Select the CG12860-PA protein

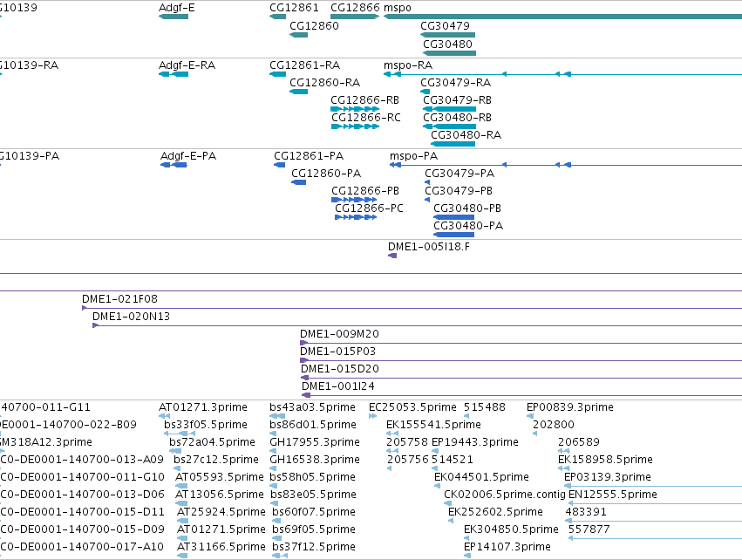(x=298, y=182)
